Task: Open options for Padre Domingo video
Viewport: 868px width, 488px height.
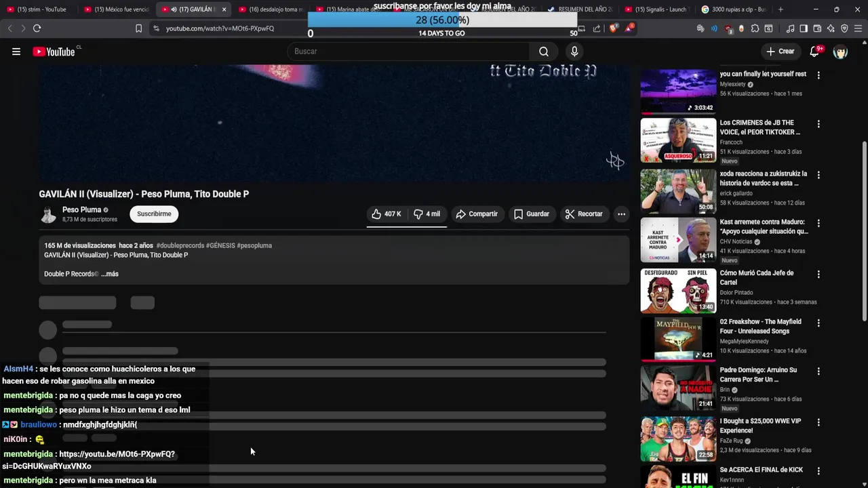Action: 818,371
